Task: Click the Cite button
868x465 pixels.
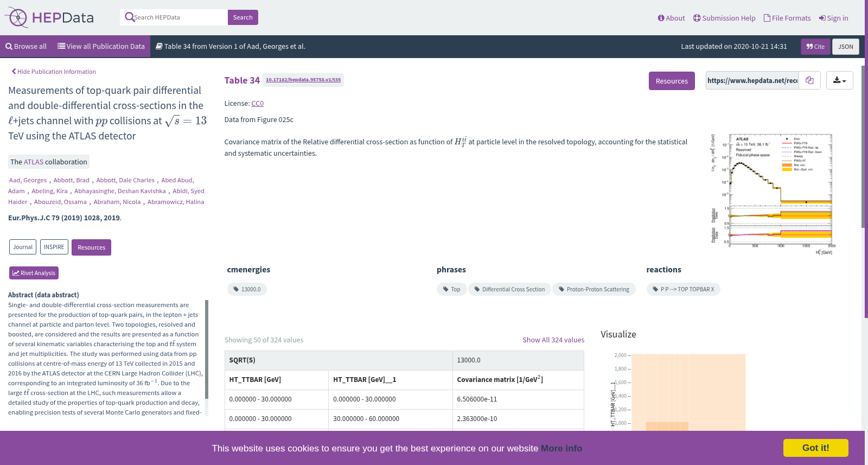Action: click(x=815, y=47)
